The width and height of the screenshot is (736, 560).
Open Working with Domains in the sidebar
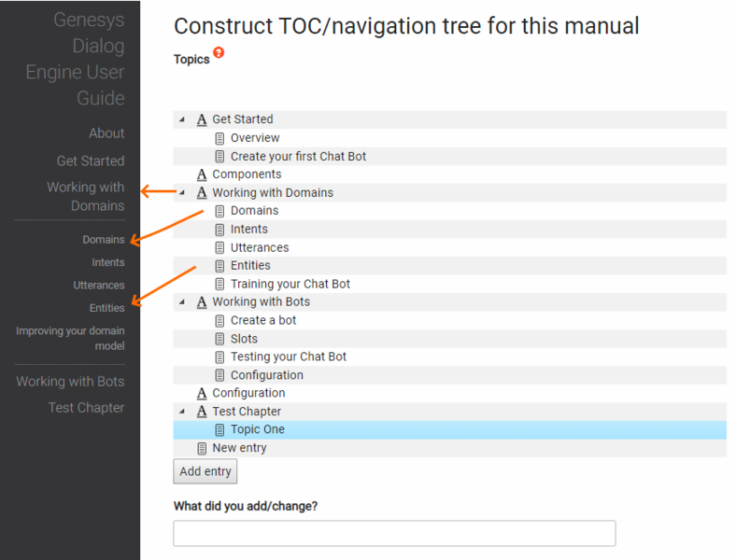pyautogui.click(x=86, y=197)
